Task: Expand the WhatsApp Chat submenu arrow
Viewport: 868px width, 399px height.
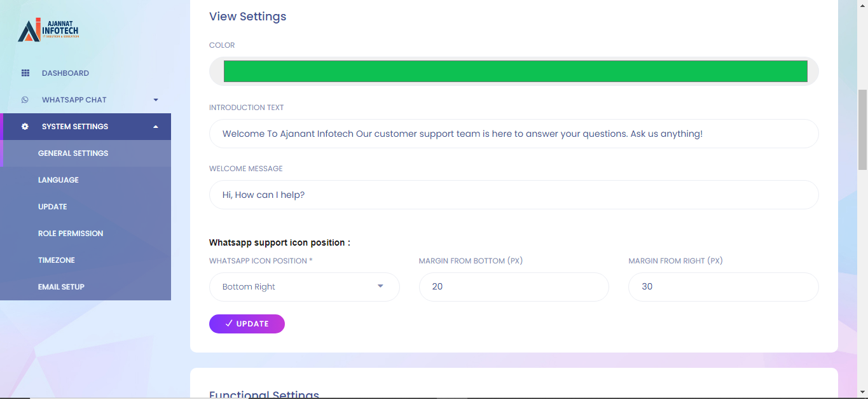Action: pos(156,100)
